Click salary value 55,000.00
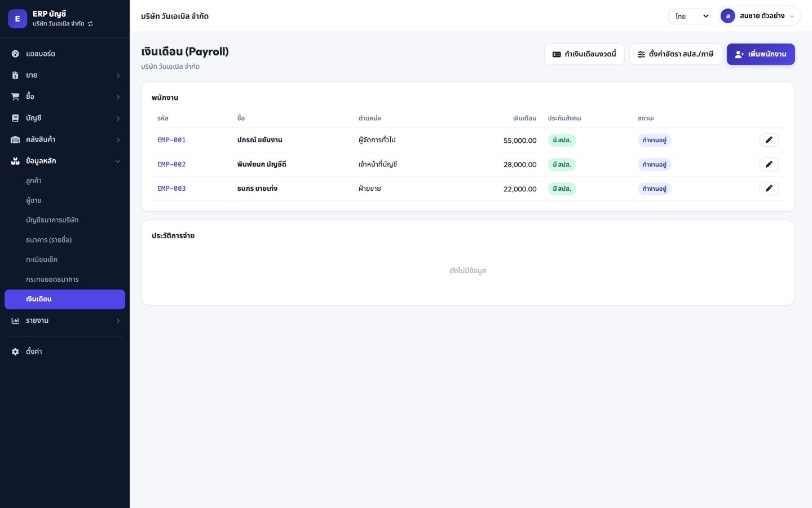The image size is (812, 508). click(x=520, y=141)
